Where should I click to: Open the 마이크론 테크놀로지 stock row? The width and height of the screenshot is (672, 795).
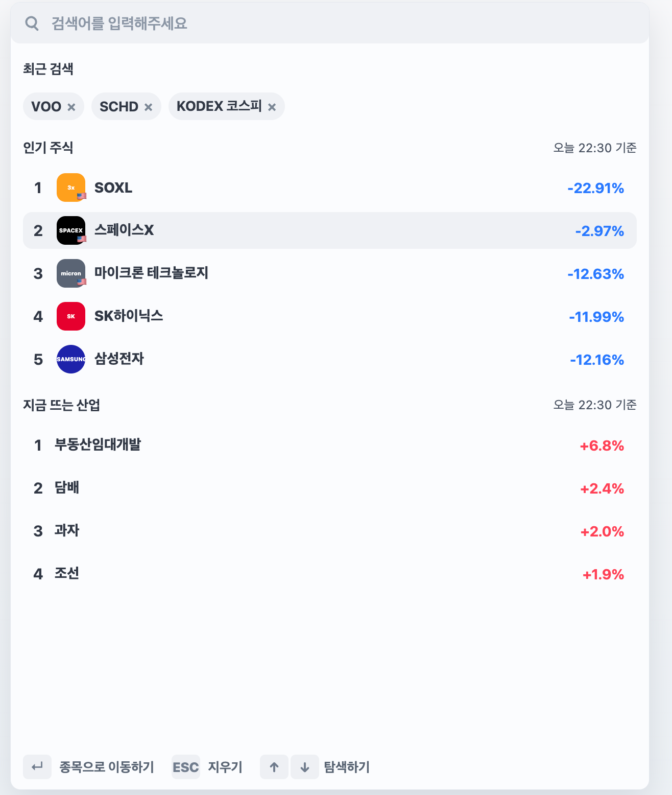330,273
